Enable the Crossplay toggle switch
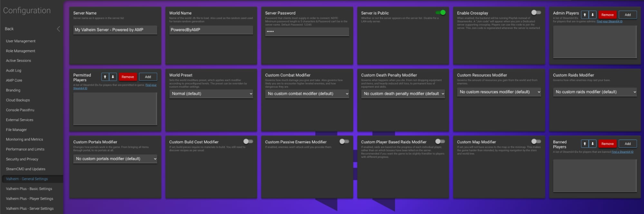Image resolution: width=644 pixels, height=214 pixels. pos(536,13)
